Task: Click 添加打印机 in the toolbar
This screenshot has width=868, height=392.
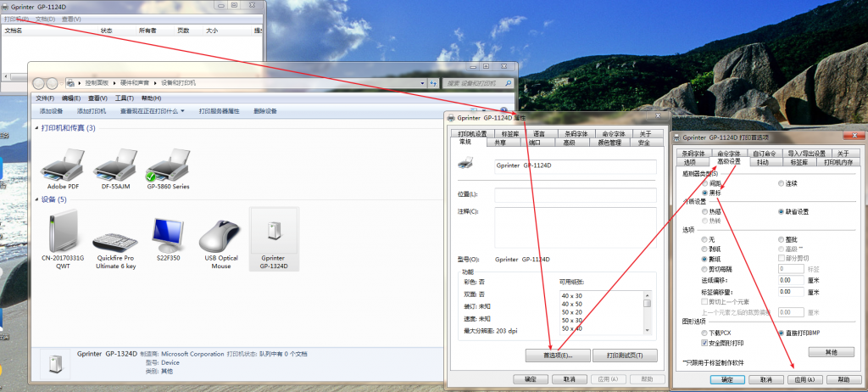Action: (92, 111)
